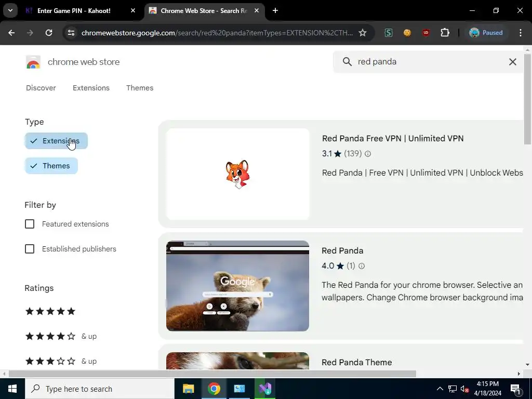This screenshot has height=399, width=532.
Task: Open the Windows Start menu
Action: [12, 389]
